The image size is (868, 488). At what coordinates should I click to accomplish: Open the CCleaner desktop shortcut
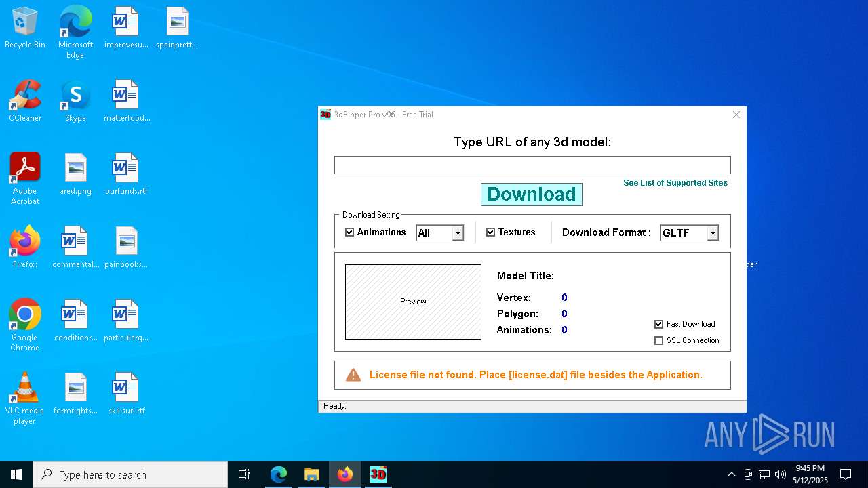tap(25, 102)
